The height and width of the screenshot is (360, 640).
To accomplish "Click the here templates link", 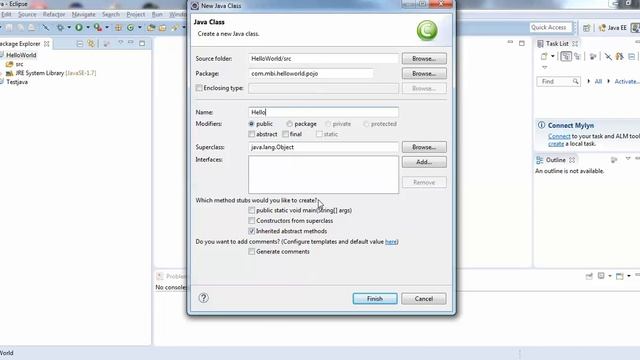I will 391,242.
